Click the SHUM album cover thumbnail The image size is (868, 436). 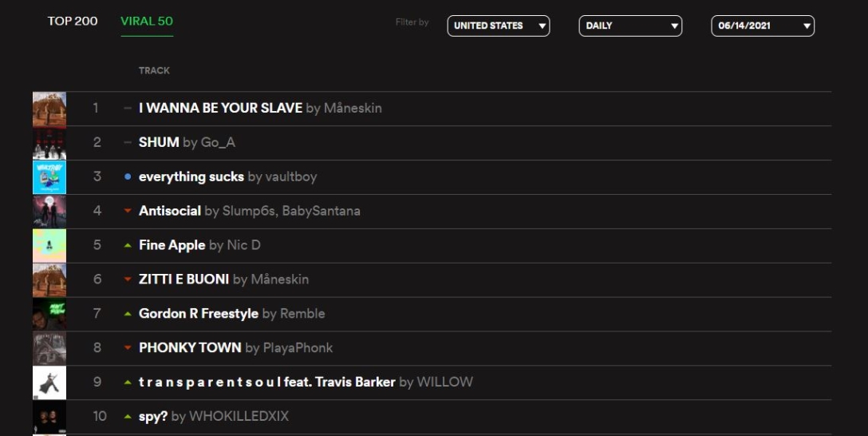tap(49, 143)
